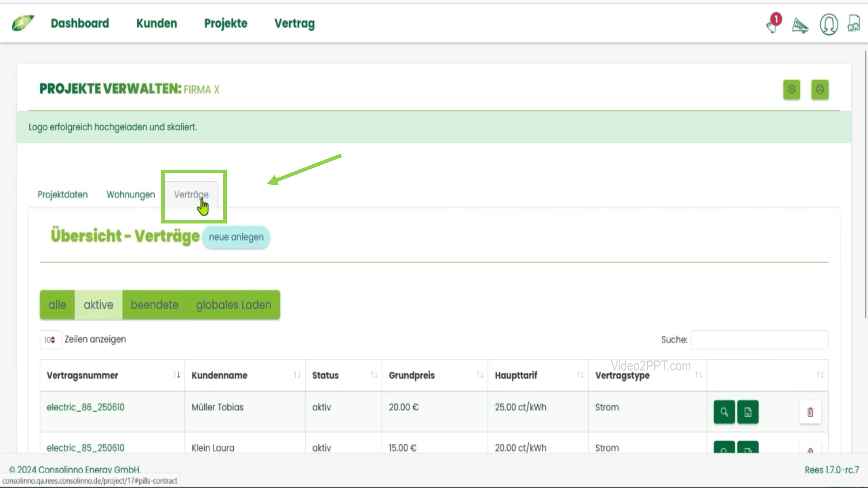This screenshot has width=868, height=488.
Task: Click the green leaf logo icon
Action: point(23,23)
